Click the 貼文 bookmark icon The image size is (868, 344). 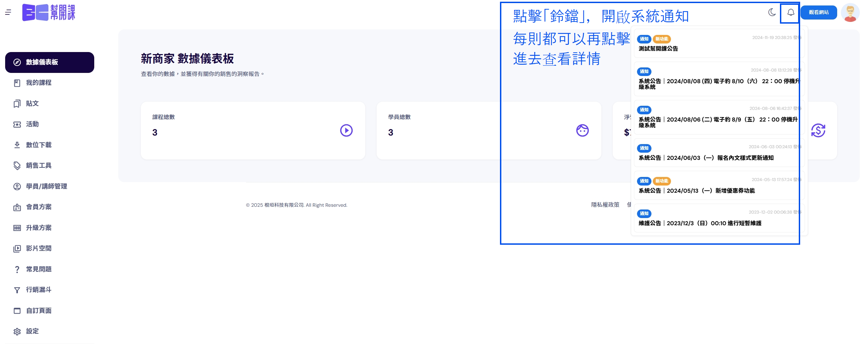(17, 104)
